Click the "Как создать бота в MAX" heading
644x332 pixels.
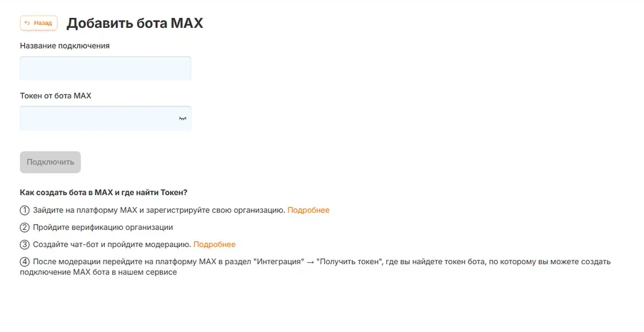tap(104, 192)
